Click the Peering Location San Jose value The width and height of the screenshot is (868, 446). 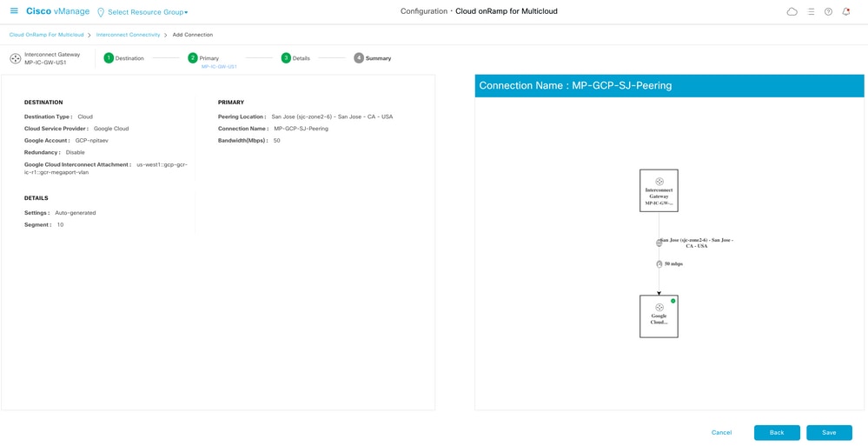pos(332,116)
